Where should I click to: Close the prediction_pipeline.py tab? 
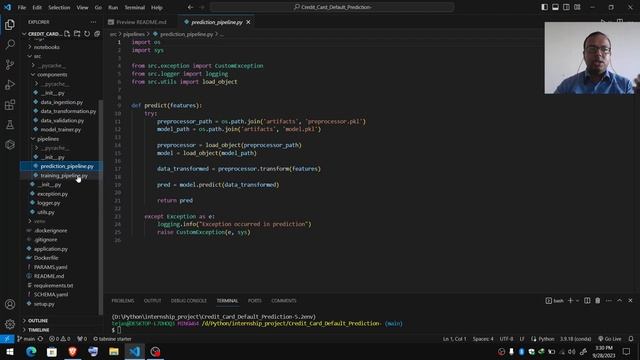[x=248, y=22]
